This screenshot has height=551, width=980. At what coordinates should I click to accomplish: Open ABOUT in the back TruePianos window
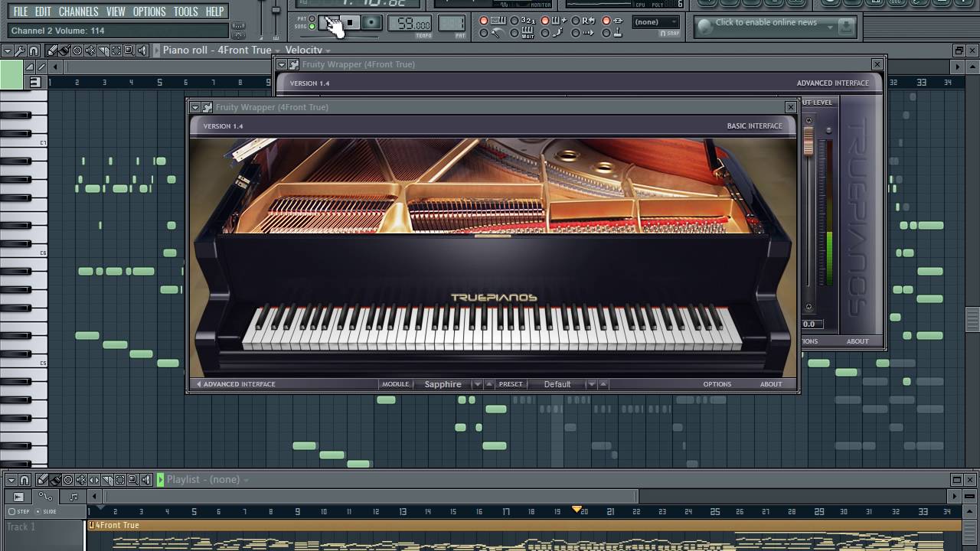pyautogui.click(x=857, y=341)
